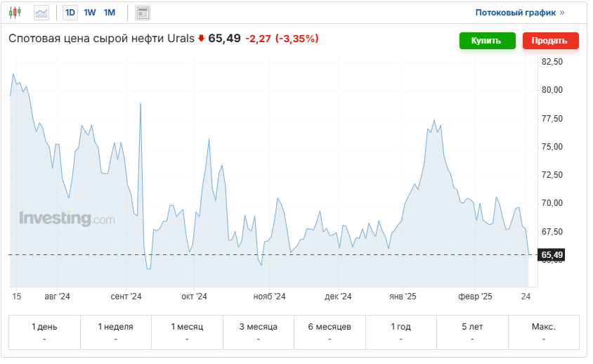Set interval to 1M
The image size is (593, 364).
(x=110, y=13)
